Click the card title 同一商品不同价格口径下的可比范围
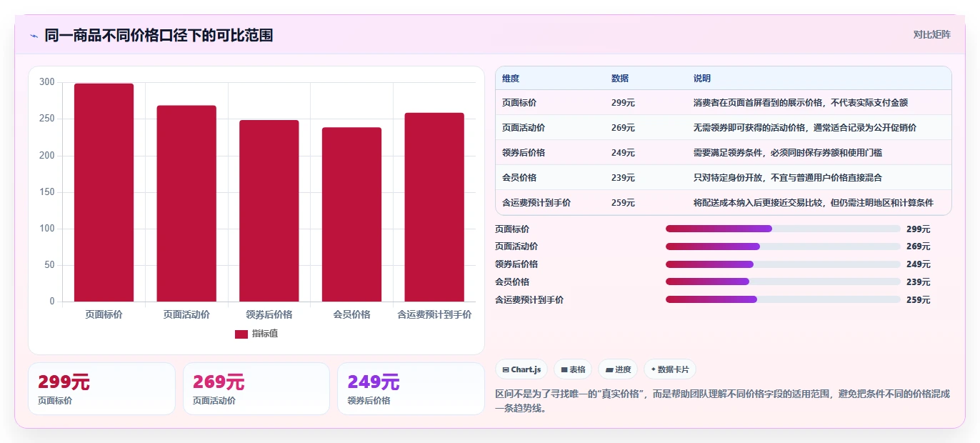This screenshot has height=443, width=980. click(x=159, y=35)
